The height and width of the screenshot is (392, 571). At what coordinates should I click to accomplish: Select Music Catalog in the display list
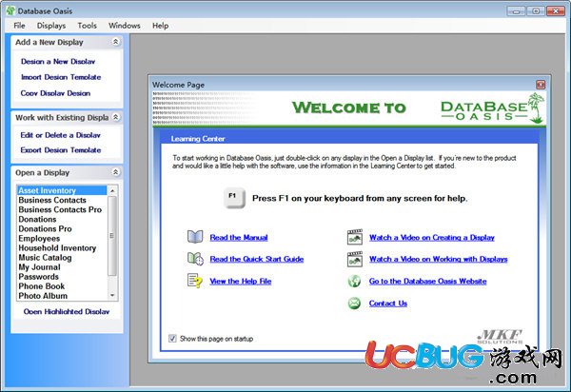pos(62,257)
